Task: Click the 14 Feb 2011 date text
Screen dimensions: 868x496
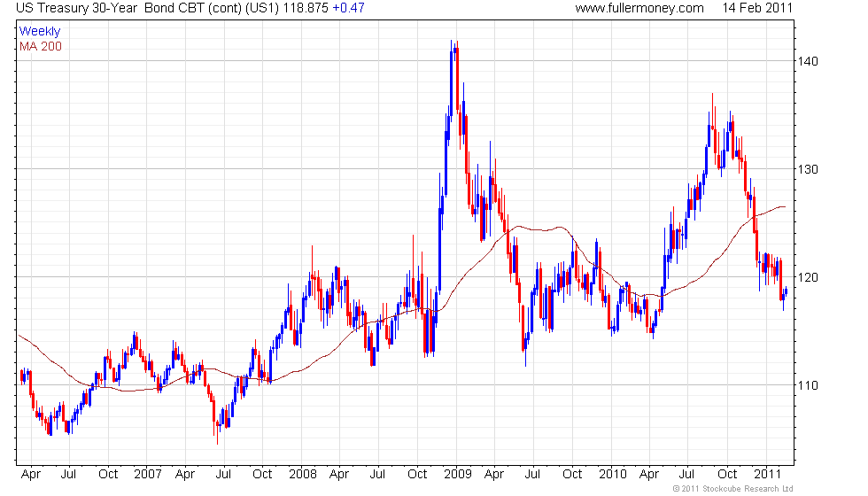Action: 757,8
